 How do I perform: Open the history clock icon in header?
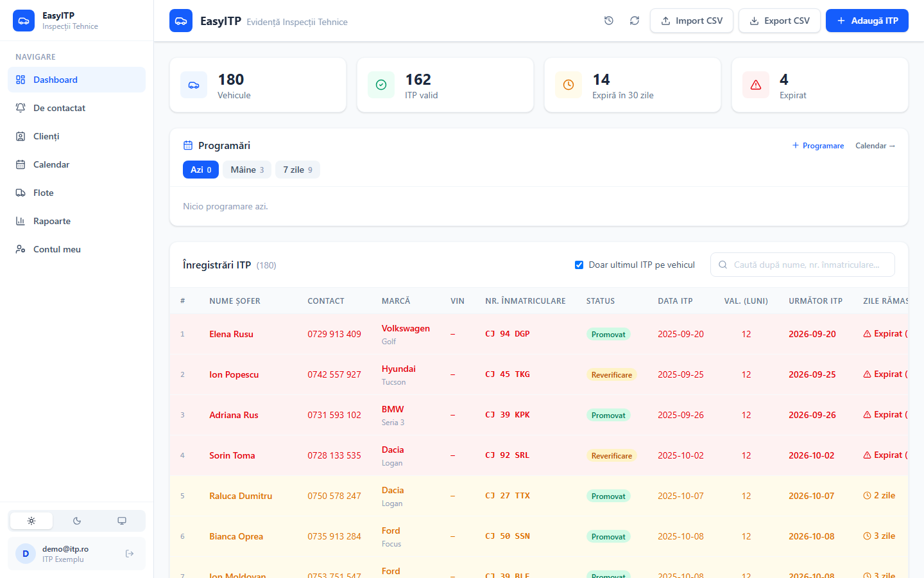pos(609,21)
